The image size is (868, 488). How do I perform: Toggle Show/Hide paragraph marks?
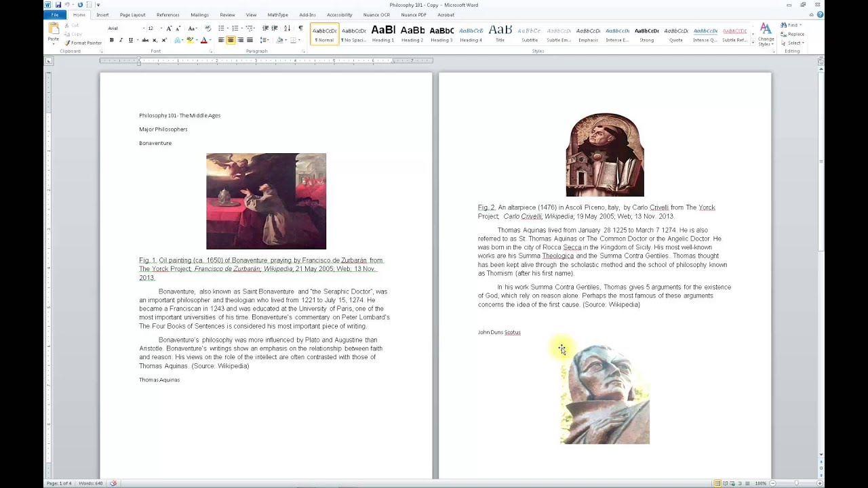pos(300,28)
